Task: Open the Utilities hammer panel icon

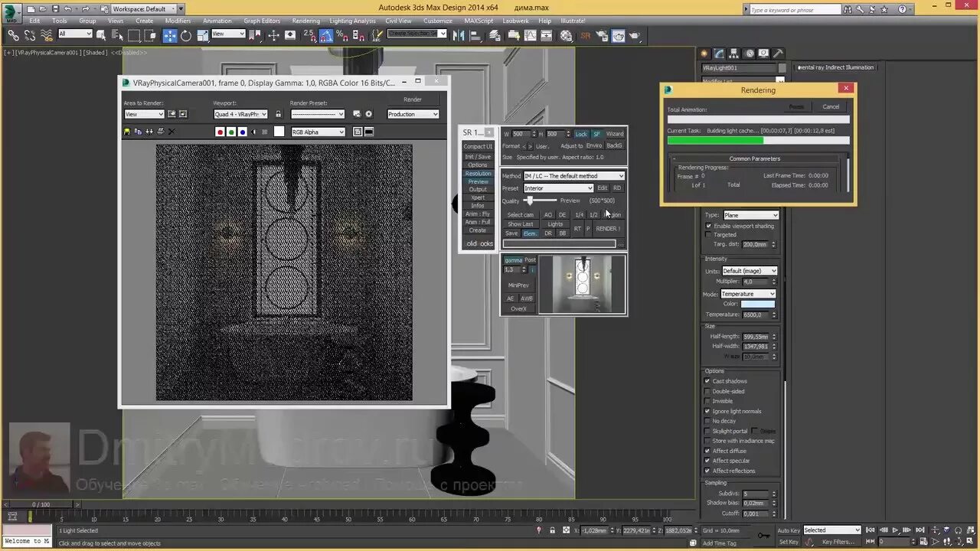Action: coord(778,53)
